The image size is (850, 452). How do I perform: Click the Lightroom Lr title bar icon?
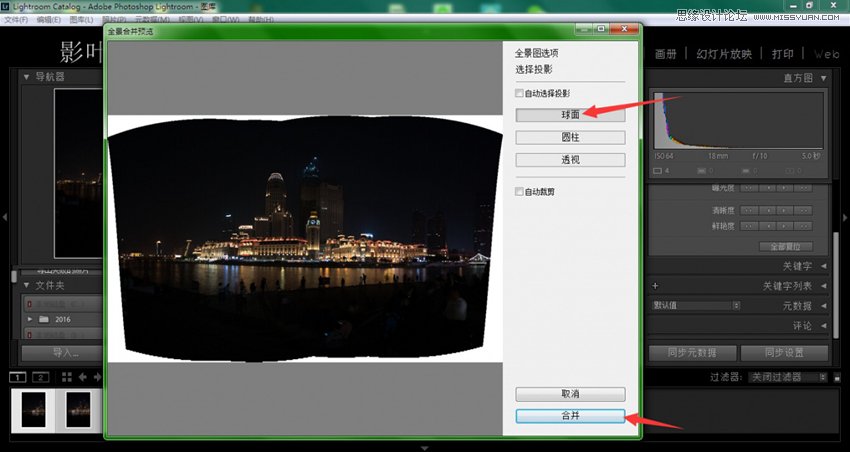click(5, 7)
